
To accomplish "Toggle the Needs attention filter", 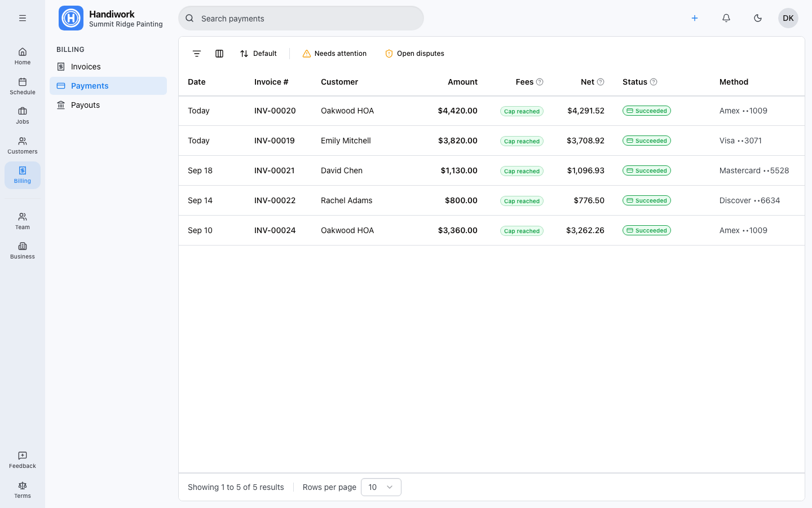I will coord(334,54).
